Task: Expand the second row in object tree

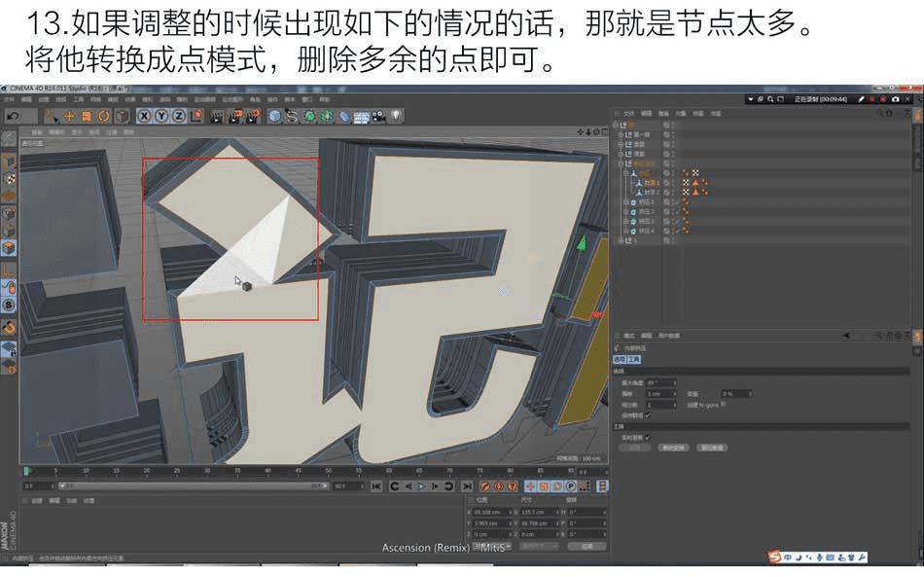Action: 621,134
